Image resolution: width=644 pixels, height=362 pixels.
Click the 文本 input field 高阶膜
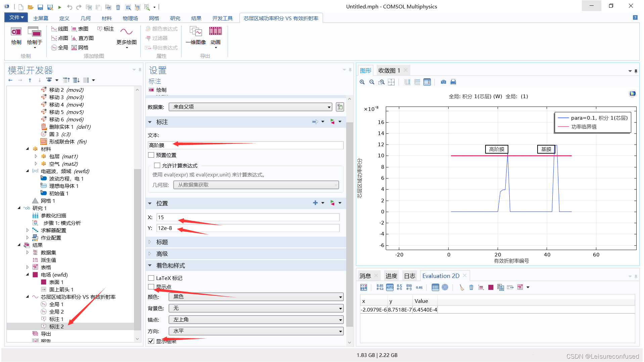[246, 145]
